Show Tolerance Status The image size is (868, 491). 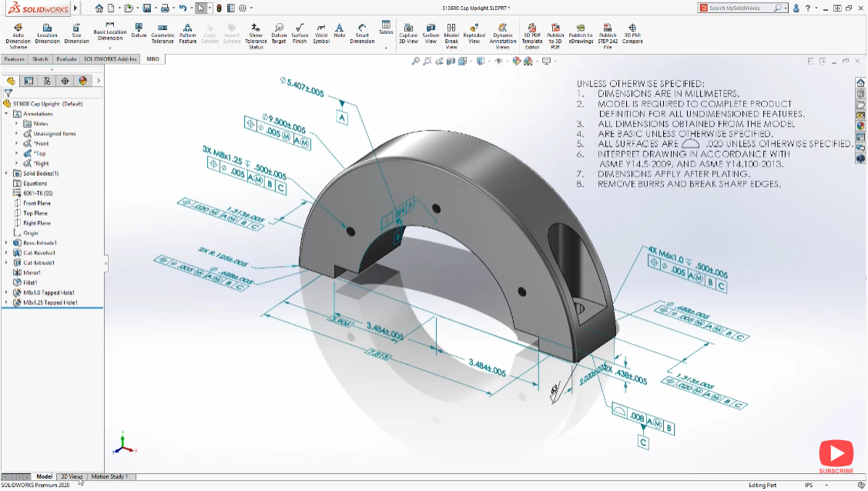tap(256, 36)
